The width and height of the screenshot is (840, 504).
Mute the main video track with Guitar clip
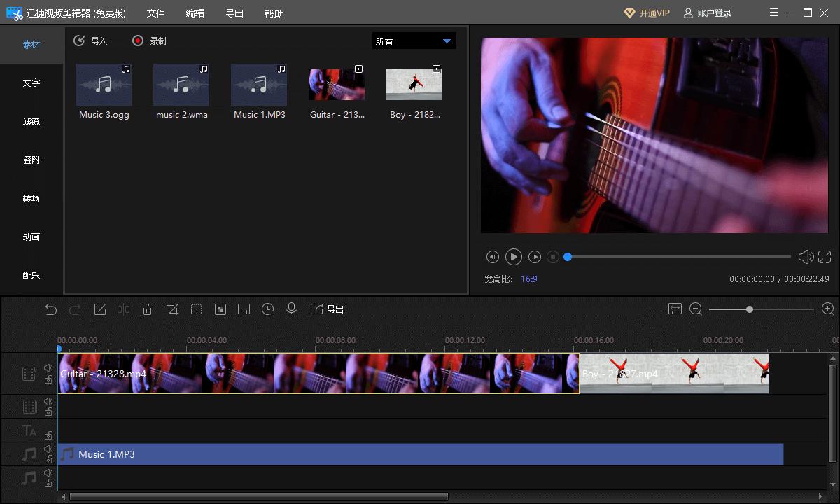click(48, 368)
